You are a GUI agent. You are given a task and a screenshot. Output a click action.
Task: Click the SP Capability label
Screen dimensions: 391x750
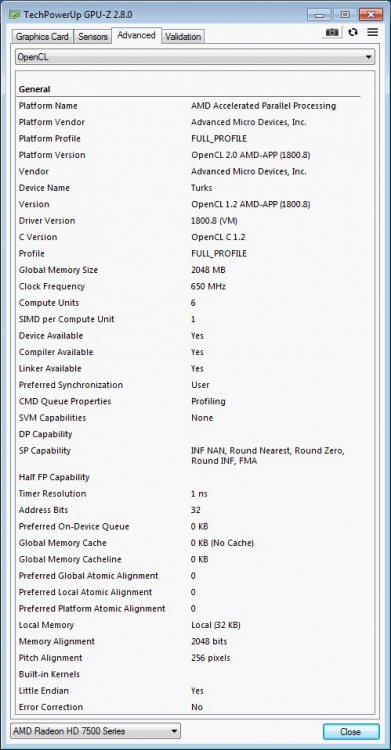click(x=45, y=451)
